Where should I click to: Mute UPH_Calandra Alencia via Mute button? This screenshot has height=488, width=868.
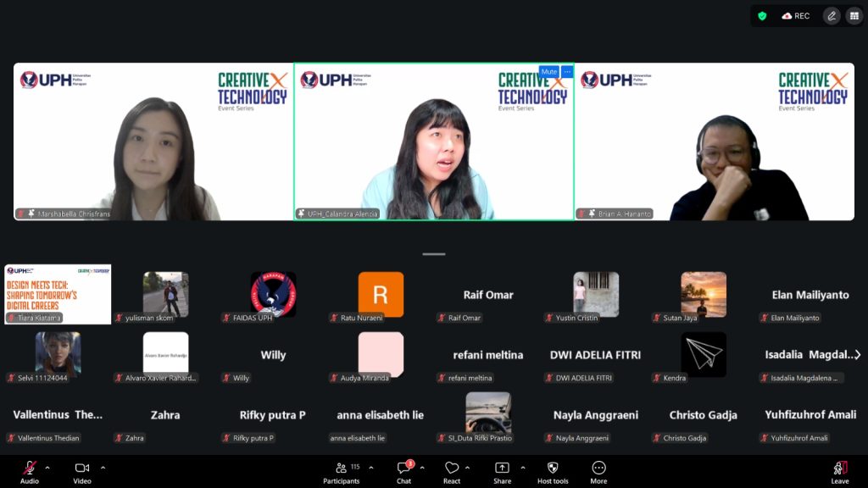pyautogui.click(x=549, y=72)
